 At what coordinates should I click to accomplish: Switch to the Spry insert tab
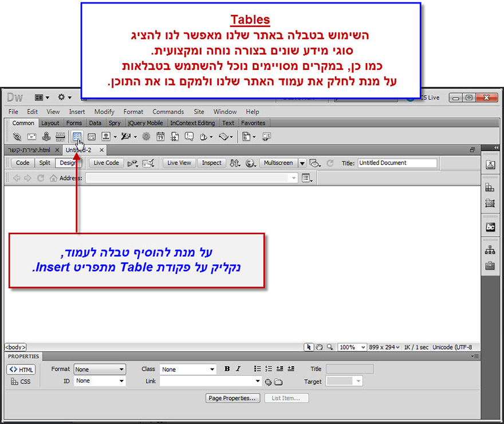click(115, 123)
